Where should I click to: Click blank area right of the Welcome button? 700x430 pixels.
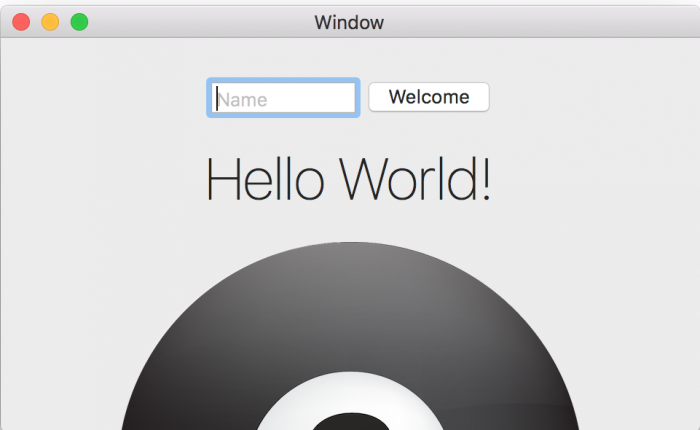click(x=590, y=98)
